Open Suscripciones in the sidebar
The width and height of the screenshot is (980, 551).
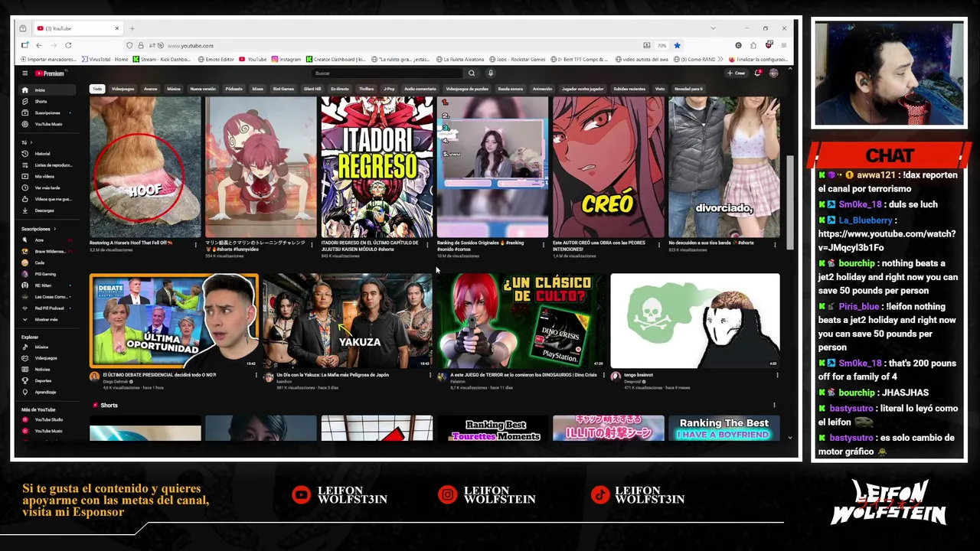point(46,112)
